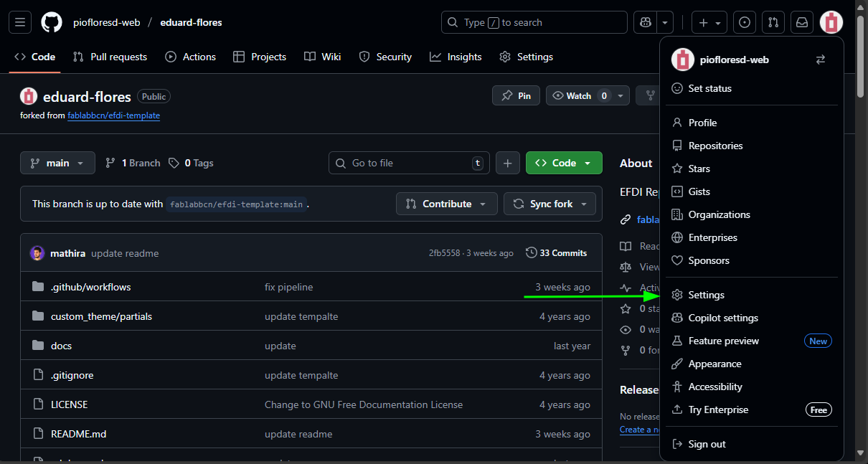Click the account switcher arrows icon
This screenshot has height=464, width=868.
[x=821, y=60]
